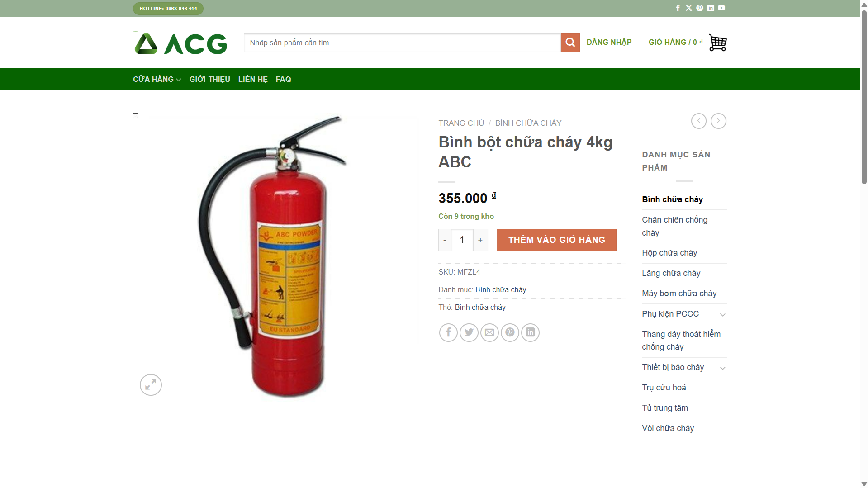Open Facebook page in top bar

pos(678,8)
